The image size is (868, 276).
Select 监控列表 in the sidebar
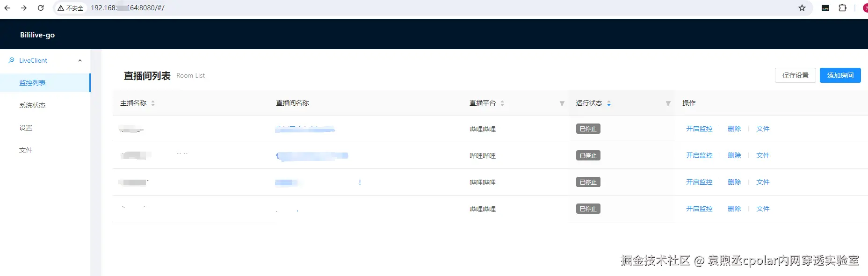pyautogui.click(x=45, y=83)
